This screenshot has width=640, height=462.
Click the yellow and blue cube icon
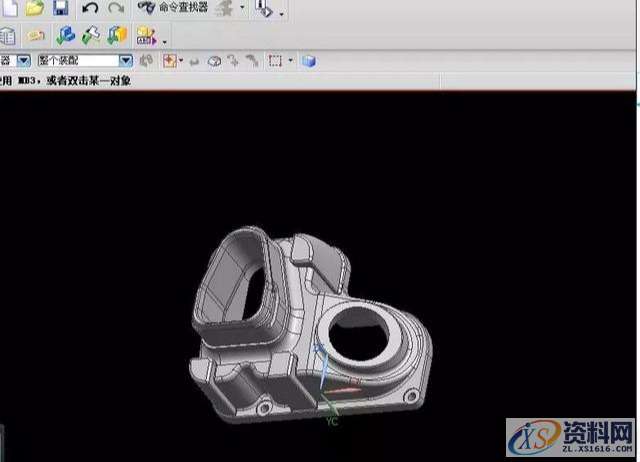[117, 36]
